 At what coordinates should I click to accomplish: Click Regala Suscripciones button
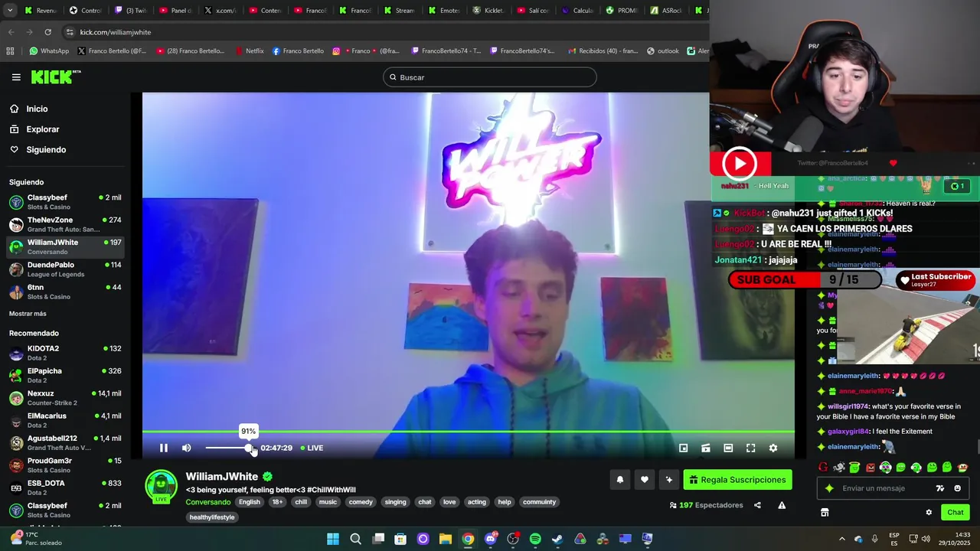click(737, 480)
